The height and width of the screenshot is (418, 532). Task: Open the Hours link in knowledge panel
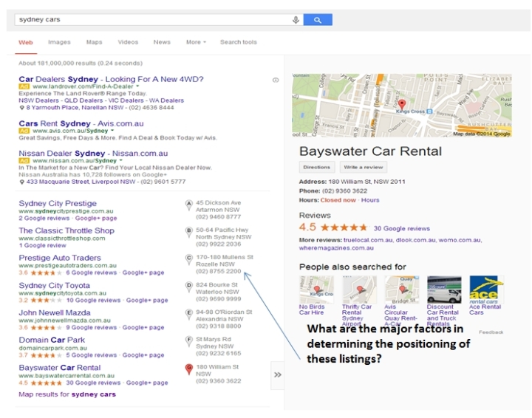370,200
